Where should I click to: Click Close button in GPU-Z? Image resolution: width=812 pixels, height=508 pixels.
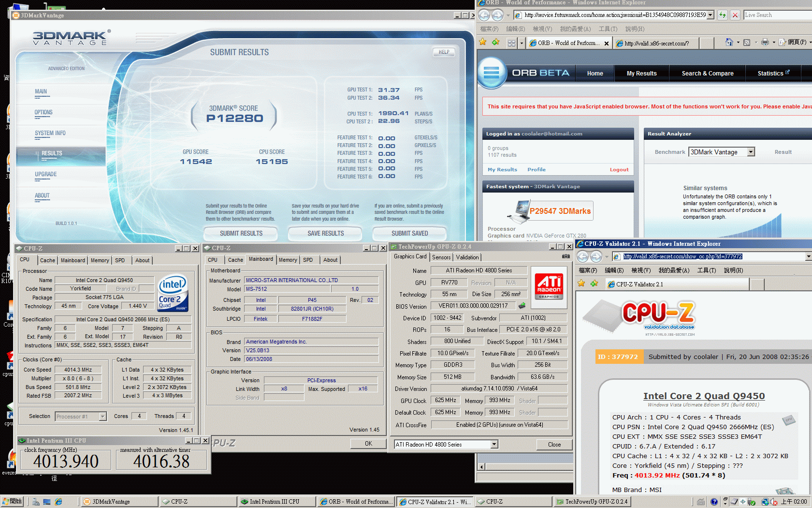pyautogui.click(x=554, y=445)
